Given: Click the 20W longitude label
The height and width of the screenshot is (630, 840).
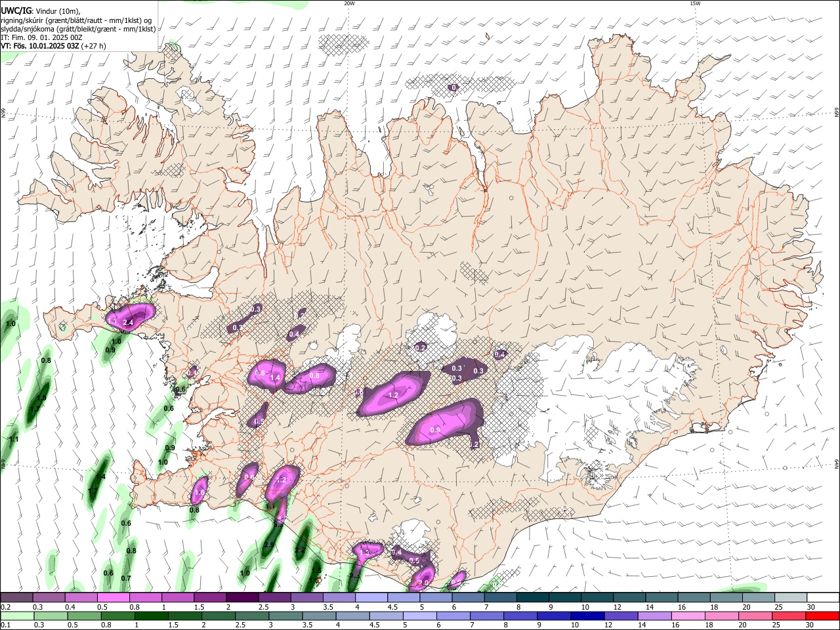Looking at the screenshot, I should click(x=349, y=3).
